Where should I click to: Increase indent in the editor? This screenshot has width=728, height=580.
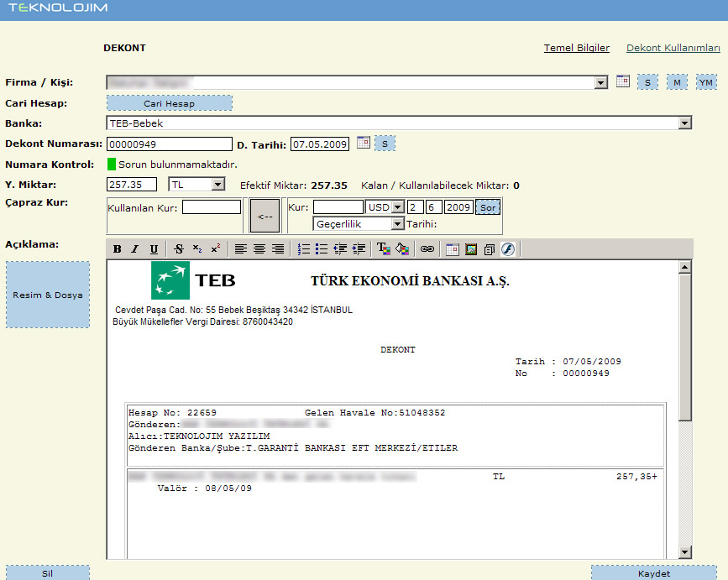[359, 249]
